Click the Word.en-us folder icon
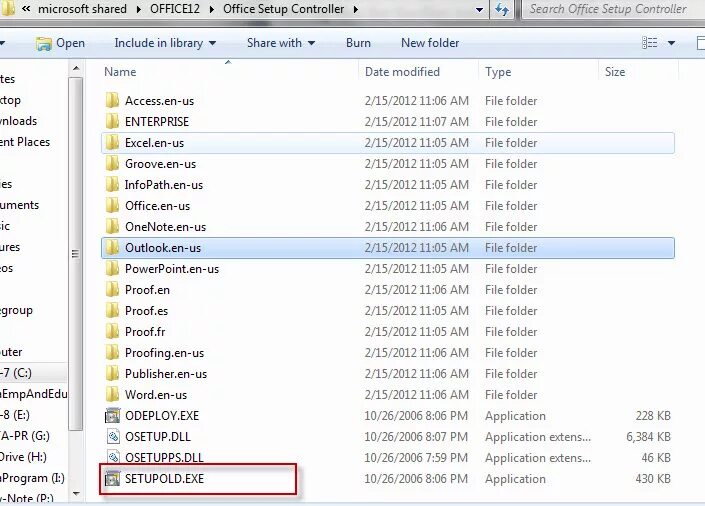This screenshot has width=705, height=506. (x=112, y=394)
